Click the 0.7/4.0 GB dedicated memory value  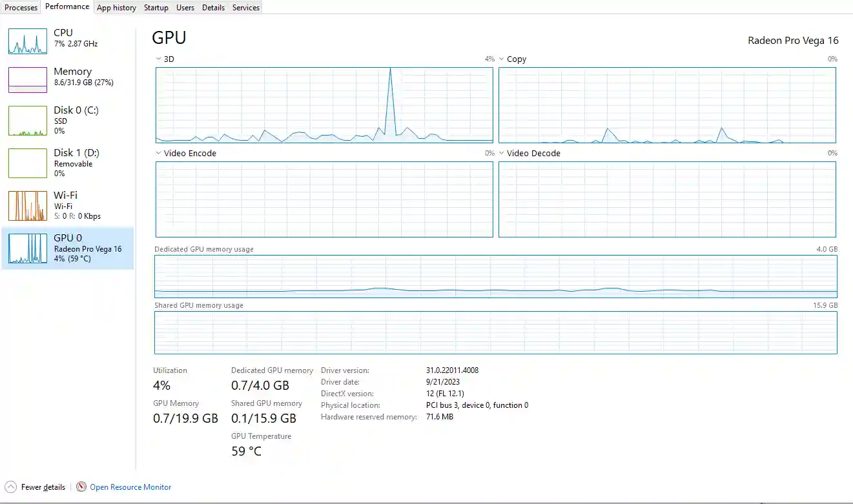(260, 385)
